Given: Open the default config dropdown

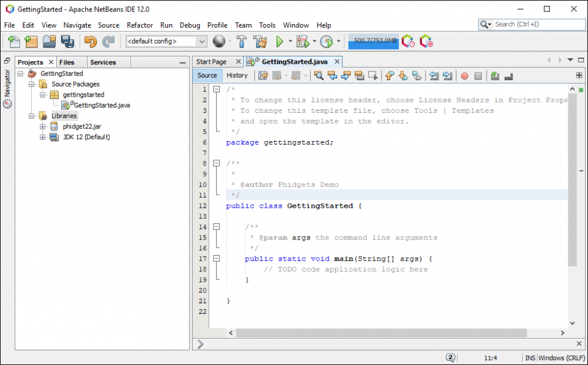Looking at the screenshot, I should [x=202, y=41].
